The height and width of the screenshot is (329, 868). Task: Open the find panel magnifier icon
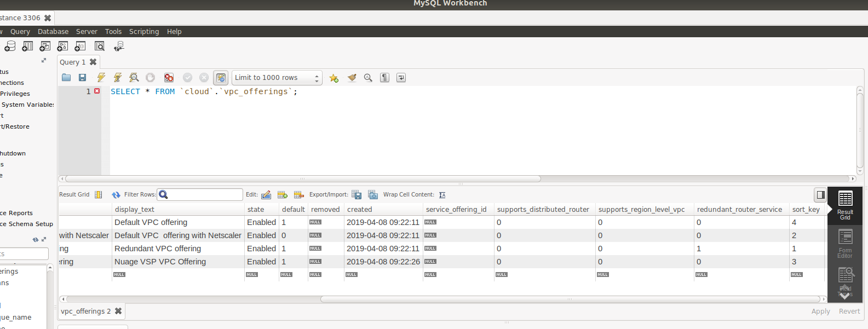tap(368, 78)
